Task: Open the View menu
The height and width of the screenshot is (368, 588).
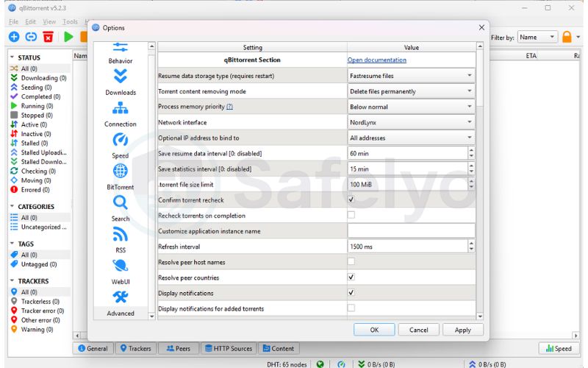Action: (49, 22)
